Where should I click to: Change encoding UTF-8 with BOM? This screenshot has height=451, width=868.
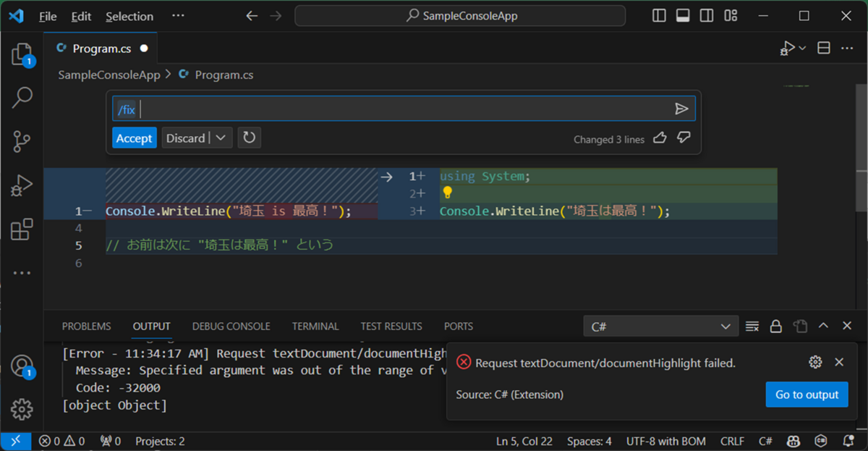tap(665, 441)
